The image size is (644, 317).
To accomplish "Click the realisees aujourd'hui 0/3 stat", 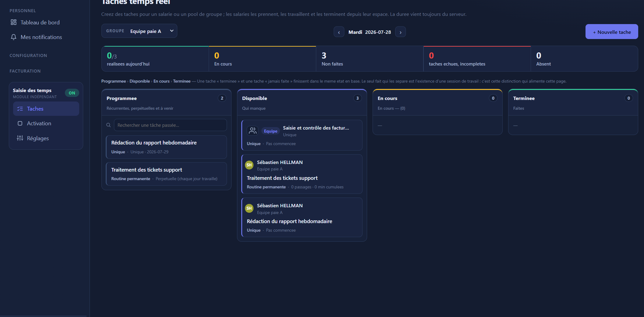I will [155, 59].
